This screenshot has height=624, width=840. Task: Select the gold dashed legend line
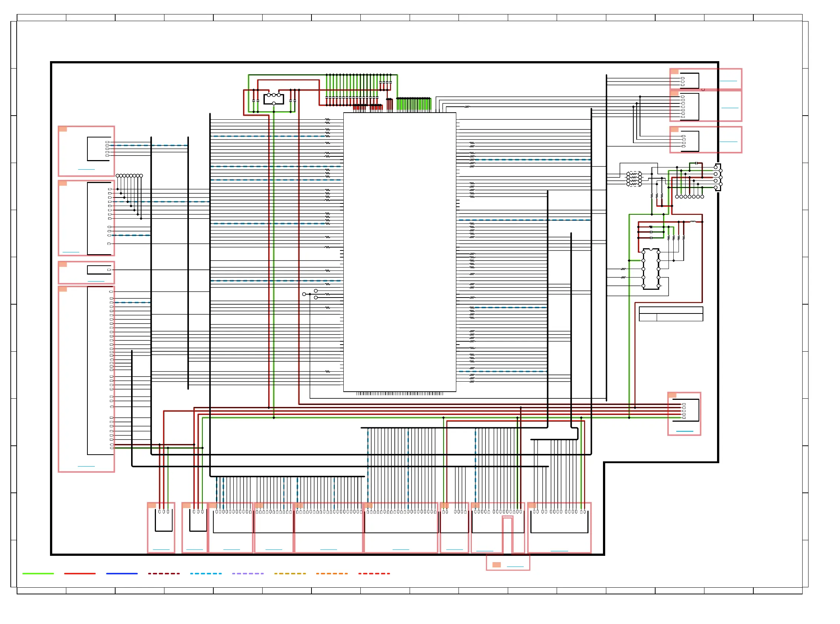pos(290,573)
